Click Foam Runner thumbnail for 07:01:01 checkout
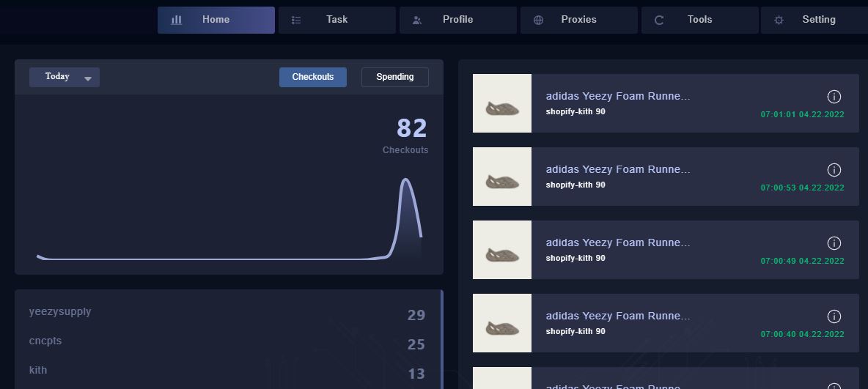This screenshot has height=389, width=868. (502, 103)
